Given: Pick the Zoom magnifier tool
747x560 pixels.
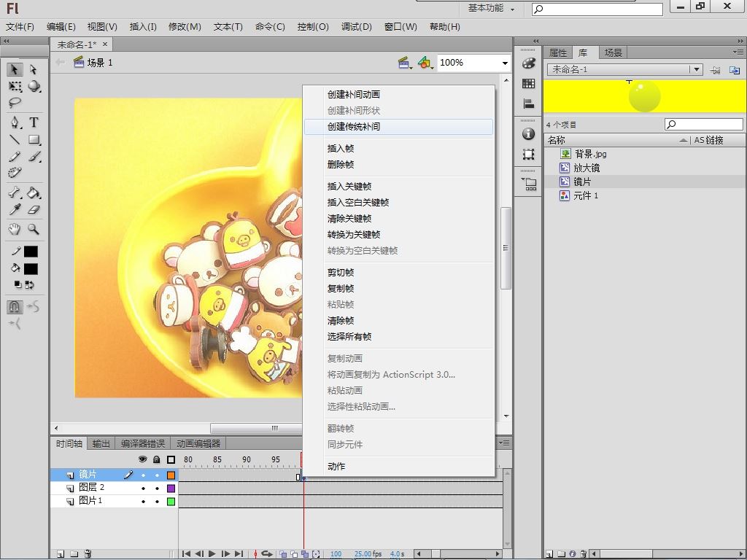Looking at the screenshot, I should tap(34, 230).
